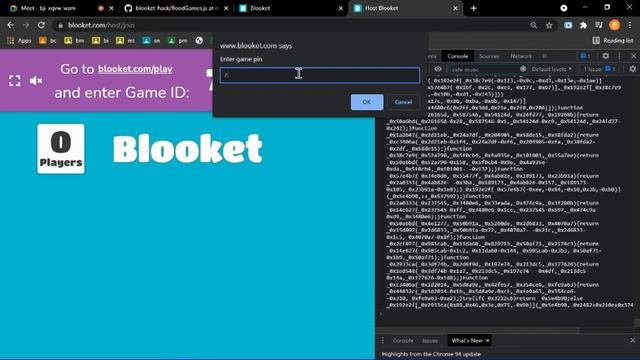Go back in browser history

point(11,25)
